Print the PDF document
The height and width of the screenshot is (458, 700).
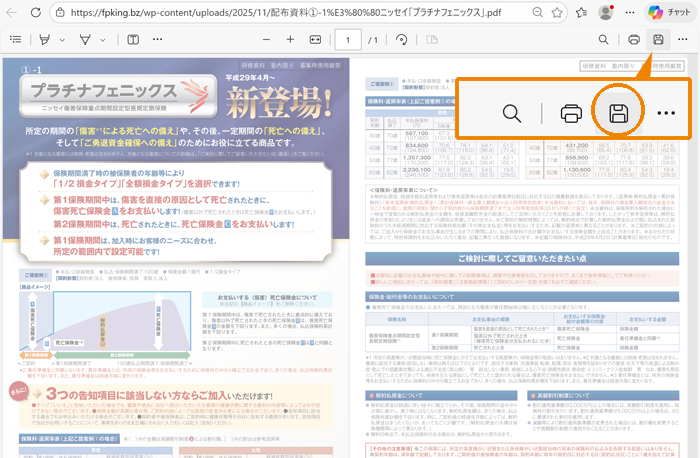point(633,40)
